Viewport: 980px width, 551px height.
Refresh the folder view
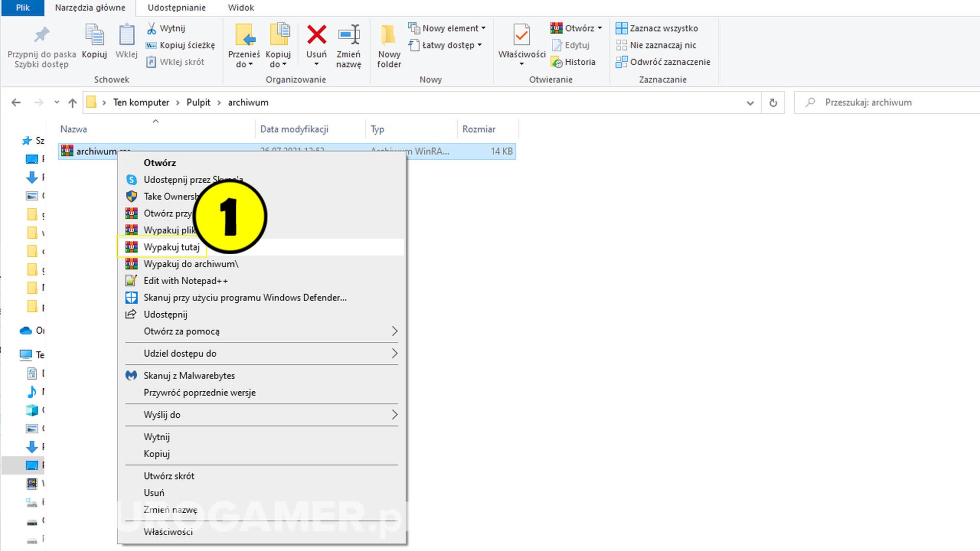773,103
